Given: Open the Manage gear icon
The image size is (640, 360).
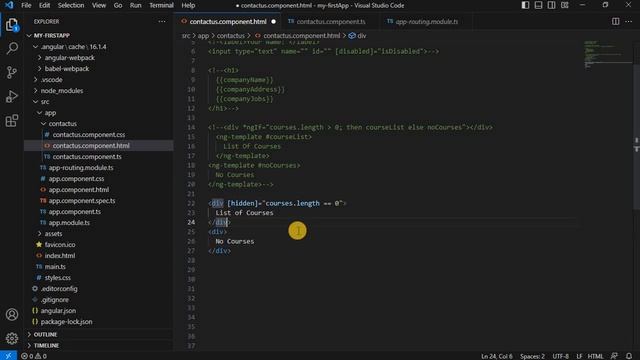Looking at the screenshot, I should point(12,338).
